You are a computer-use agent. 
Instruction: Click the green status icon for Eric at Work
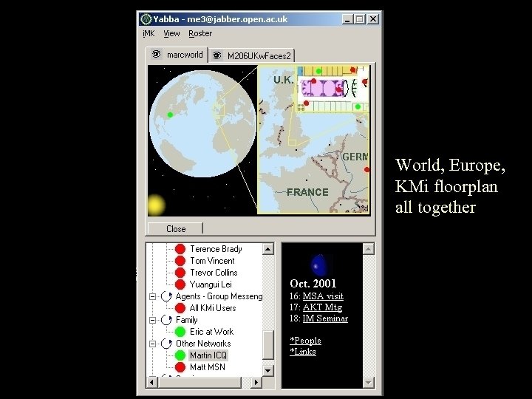pyautogui.click(x=180, y=332)
